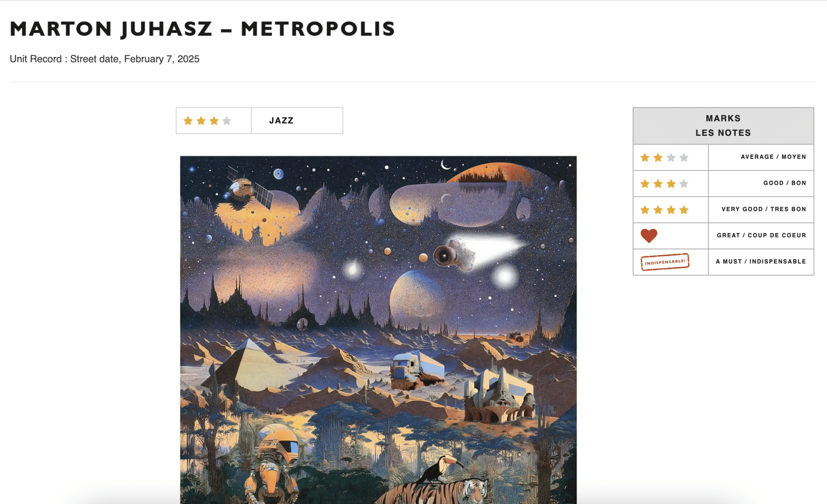Click the tiger on the album artwork
This screenshot has width=827, height=504.
(436, 490)
